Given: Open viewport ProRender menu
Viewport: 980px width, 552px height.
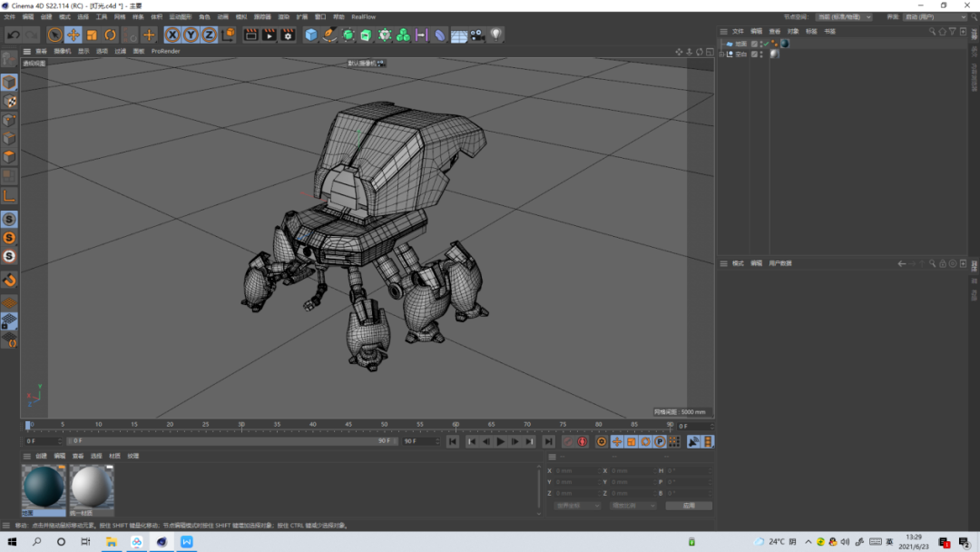Looking at the screenshot, I should (166, 51).
